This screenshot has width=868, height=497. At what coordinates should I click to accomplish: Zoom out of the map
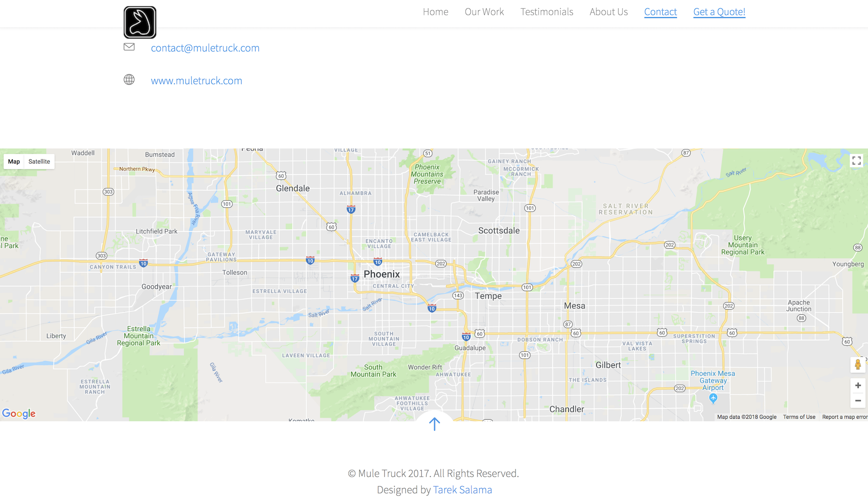click(x=858, y=401)
